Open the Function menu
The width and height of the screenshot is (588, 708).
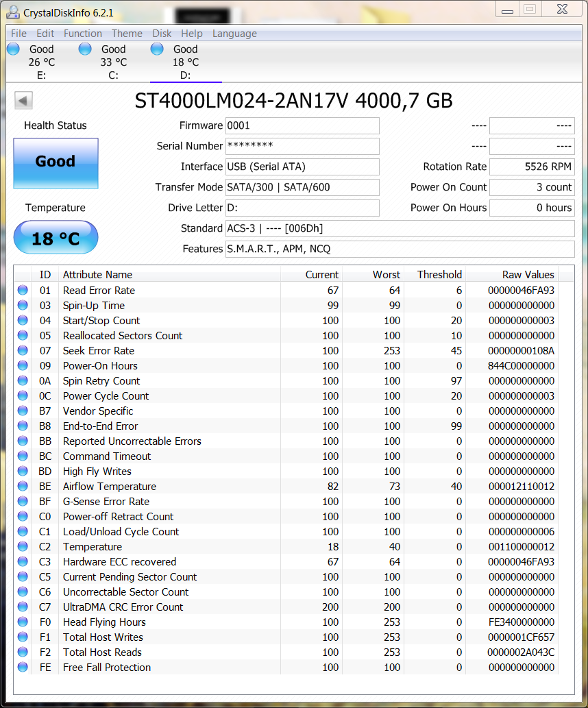[x=83, y=34]
